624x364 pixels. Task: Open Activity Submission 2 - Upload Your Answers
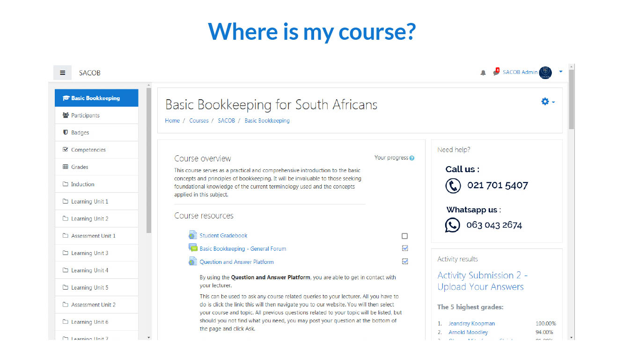(x=482, y=281)
